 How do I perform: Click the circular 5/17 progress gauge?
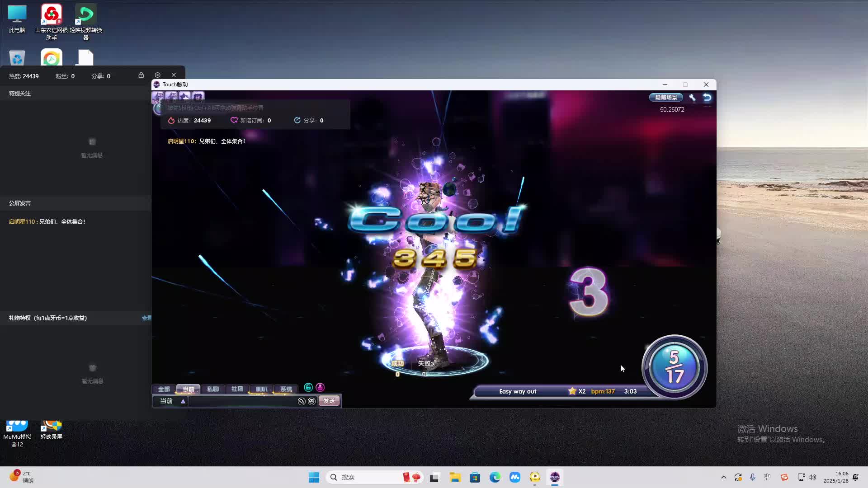tap(674, 367)
